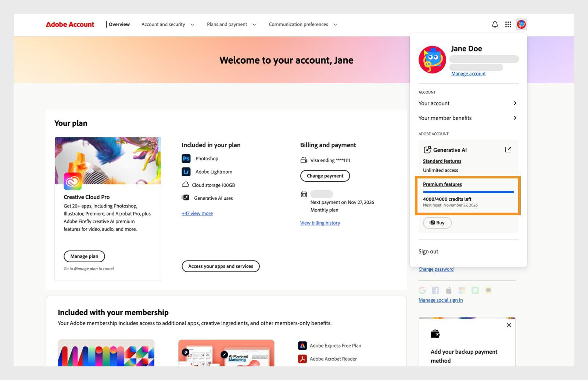This screenshot has width=588, height=380.
Task: Click the Visa card payment icon
Action: 304,160
